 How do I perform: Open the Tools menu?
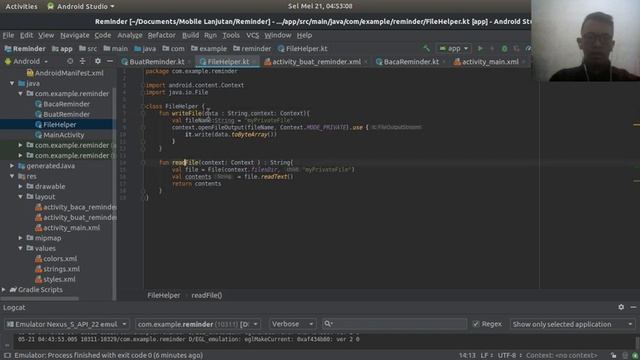tap(231, 35)
